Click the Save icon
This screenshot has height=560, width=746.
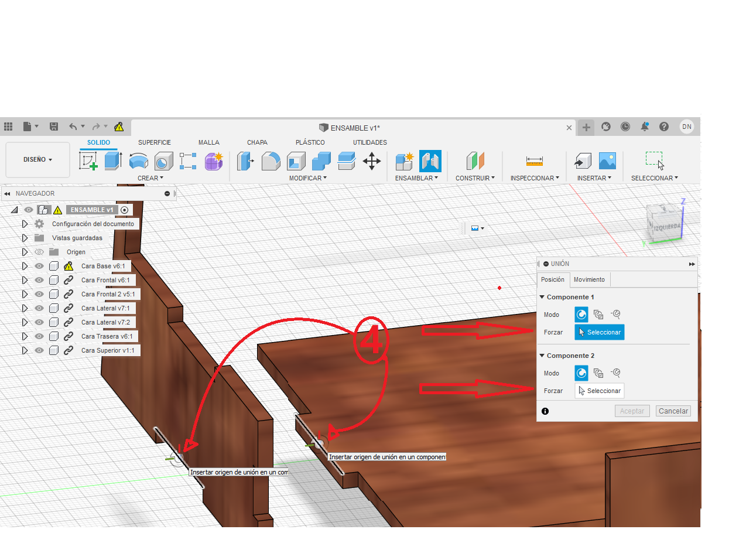point(54,127)
